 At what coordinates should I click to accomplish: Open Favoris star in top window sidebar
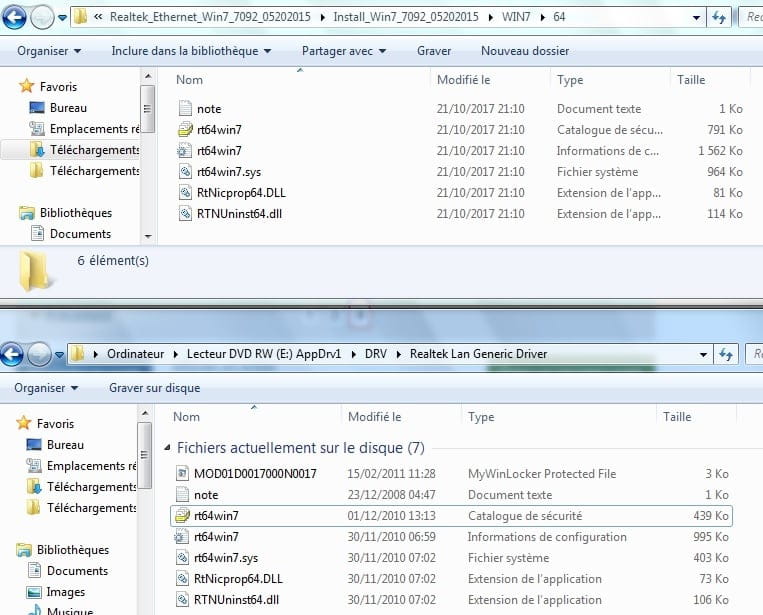tap(26, 86)
